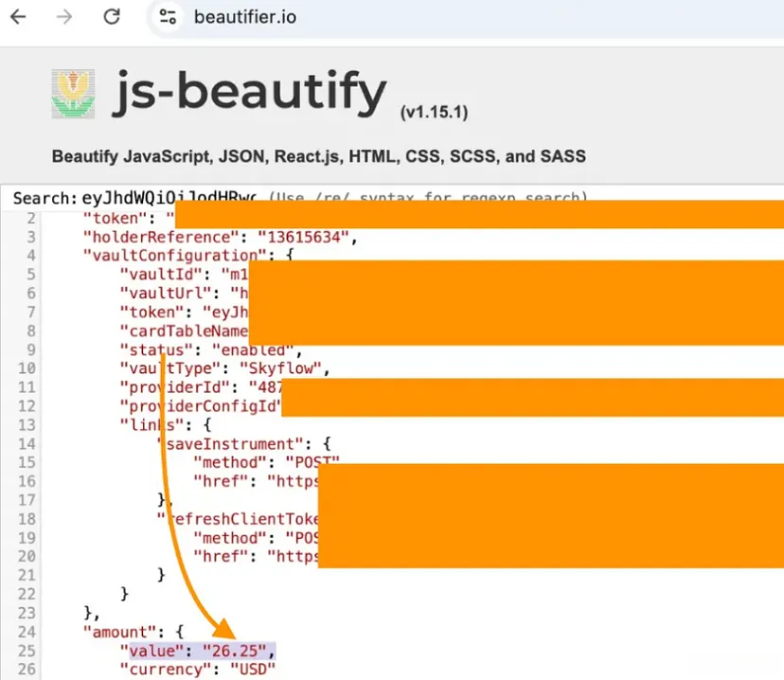This screenshot has height=680, width=784.
Task: Click the browser back arrow
Action: (x=19, y=17)
